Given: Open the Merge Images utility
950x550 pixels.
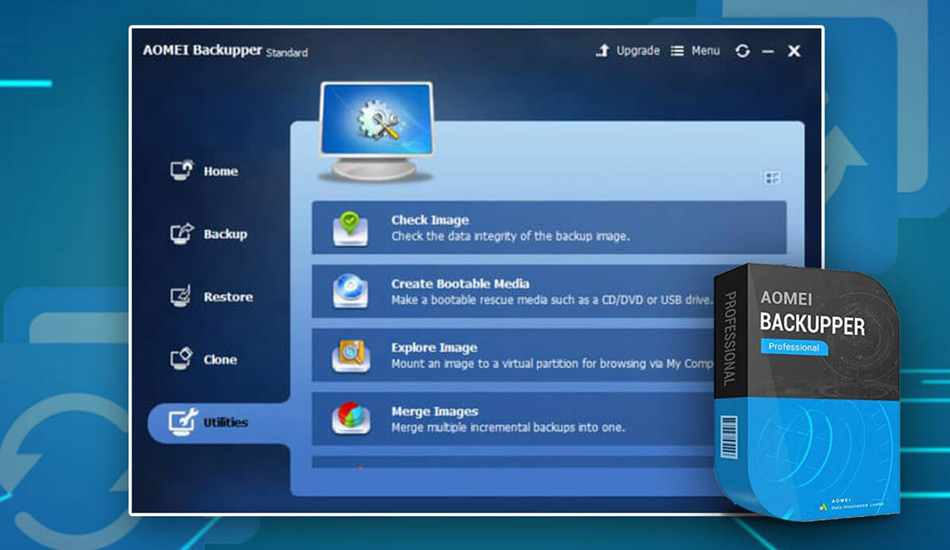Looking at the screenshot, I should [x=514, y=419].
